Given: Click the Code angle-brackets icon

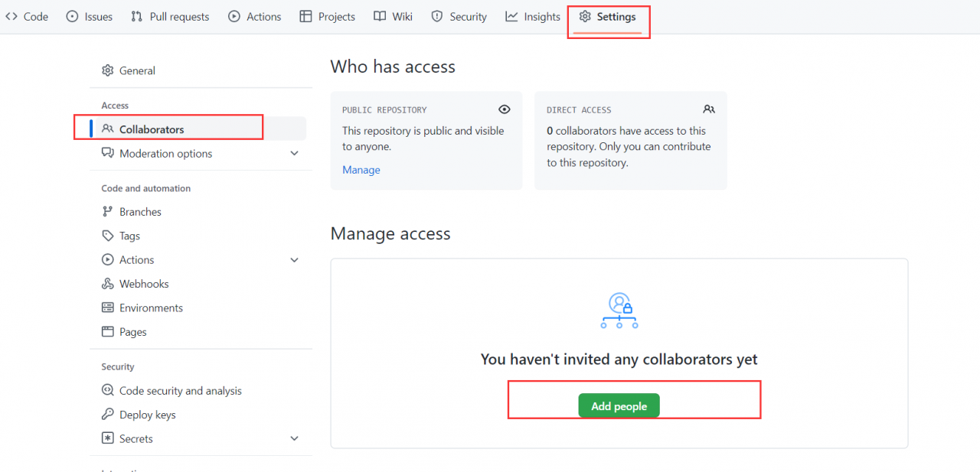Looking at the screenshot, I should (x=11, y=17).
